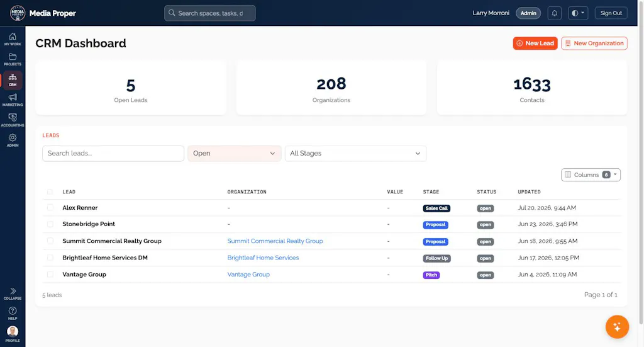Click the Media Proper logo icon
This screenshot has width=644, height=347.
pyautogui.click(x=17, y=13)
